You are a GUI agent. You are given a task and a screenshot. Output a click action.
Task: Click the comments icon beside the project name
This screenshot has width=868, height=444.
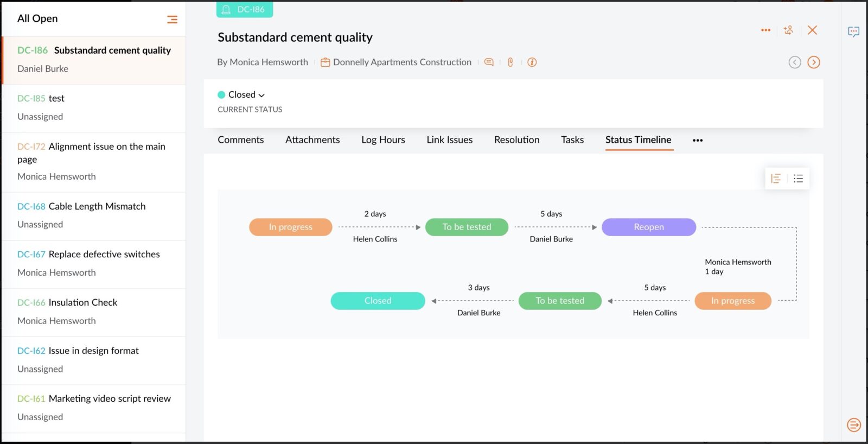489,62
